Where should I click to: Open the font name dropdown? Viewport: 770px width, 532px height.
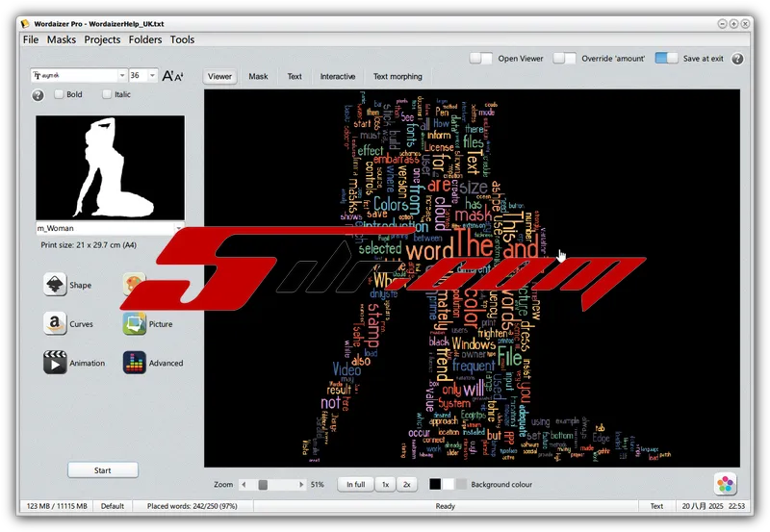click(122, 76)
